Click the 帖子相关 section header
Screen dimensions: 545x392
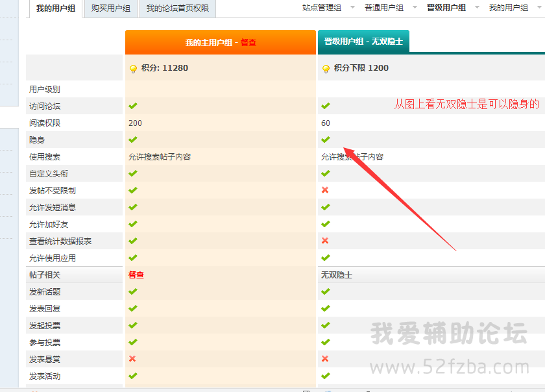[45, 275]
